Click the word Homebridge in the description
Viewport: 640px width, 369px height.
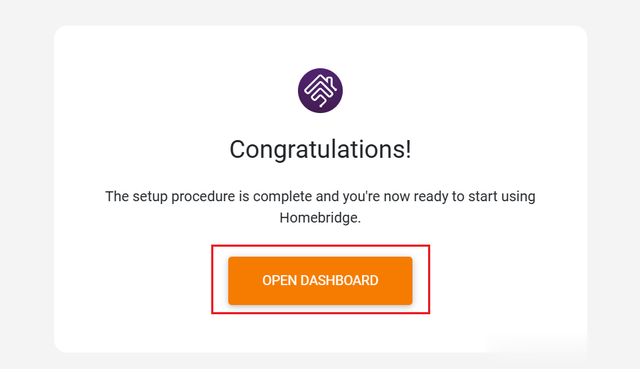coord(319,218)
